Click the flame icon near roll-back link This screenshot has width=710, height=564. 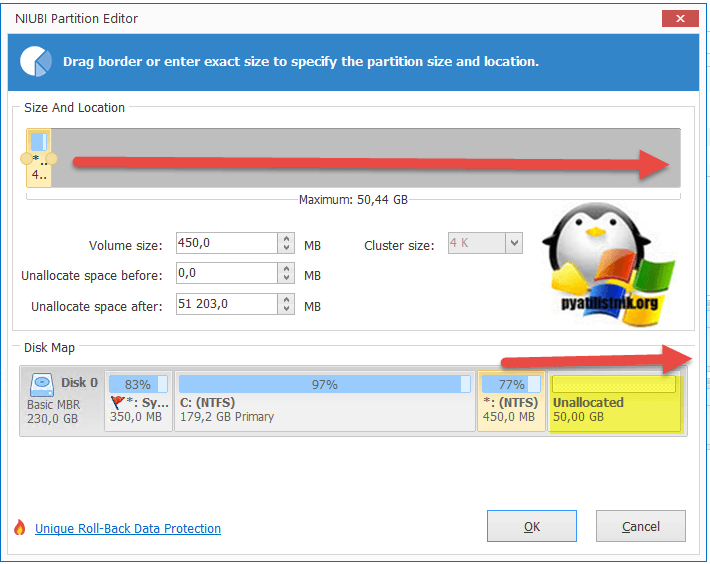(x=19, y=527)
